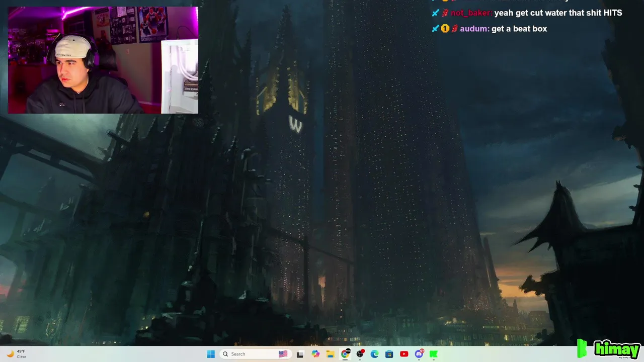644x362 pixels.
Task: Open Kick app from the taskbar
Action: coord(434,354)
